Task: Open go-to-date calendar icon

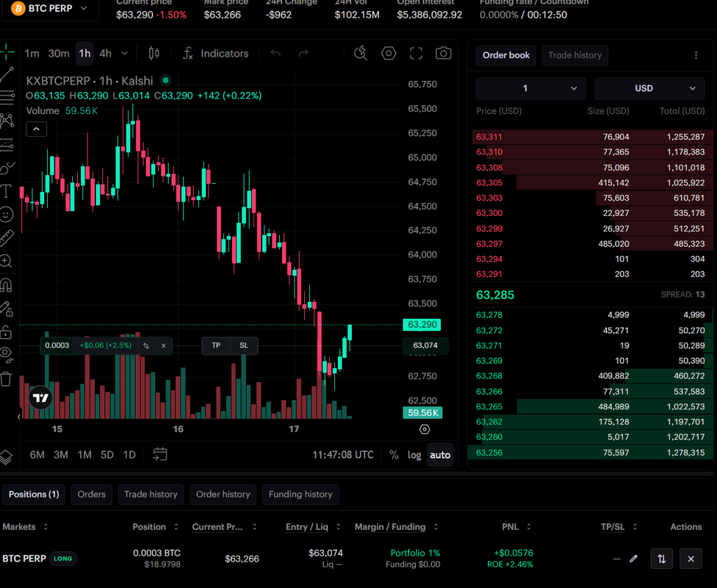Action: [159, 454]
